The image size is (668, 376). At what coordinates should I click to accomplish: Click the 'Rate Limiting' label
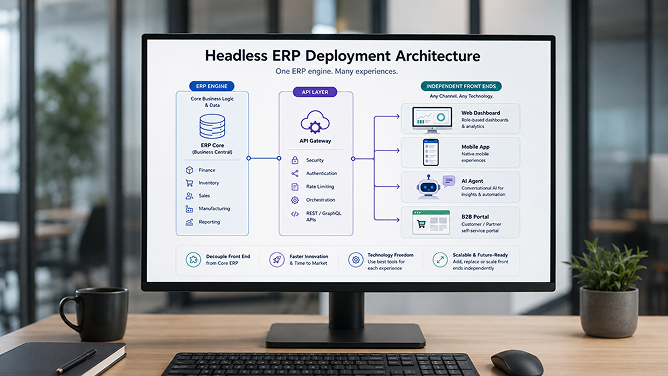tap(320, 187)
